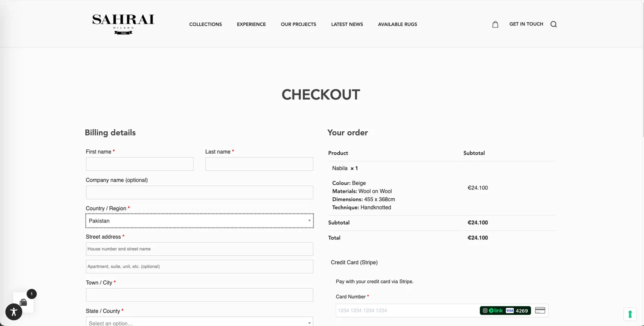Click the Company name input

click(x=199, y=192)
